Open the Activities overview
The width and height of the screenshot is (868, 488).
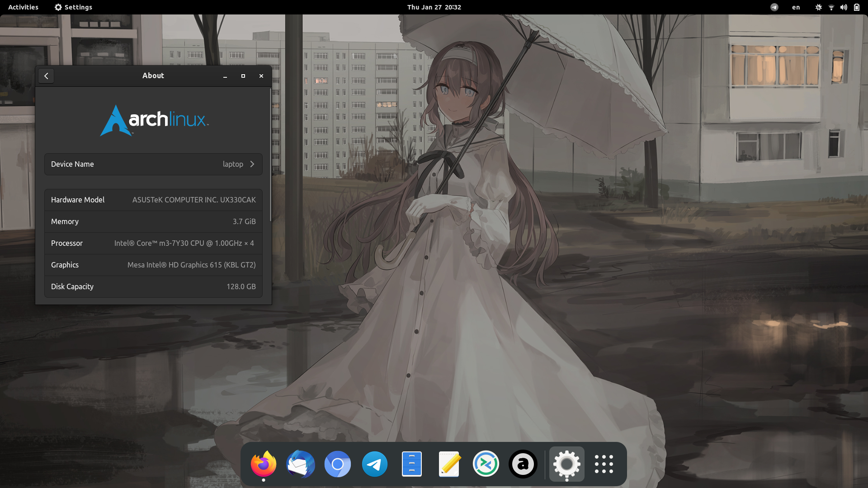[23, 7]
